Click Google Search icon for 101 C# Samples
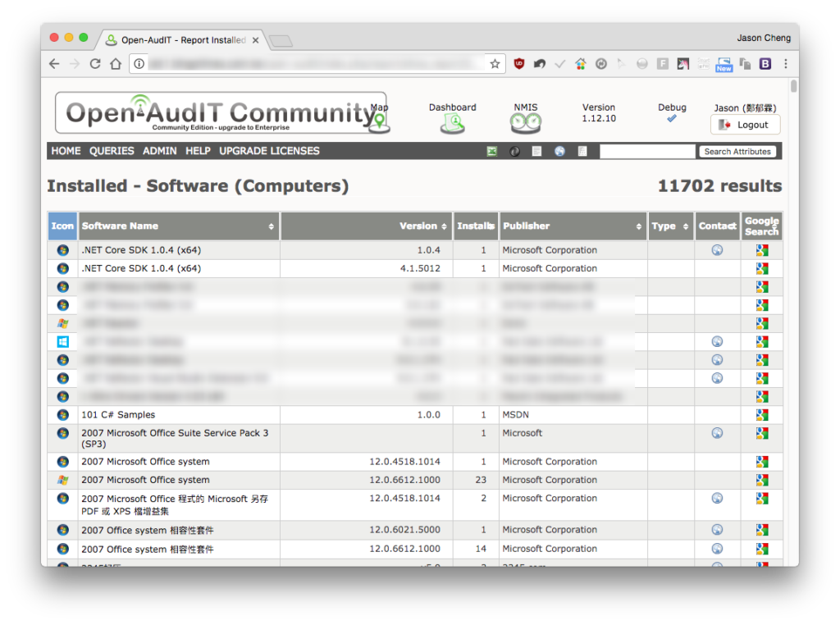The height and width of the screenshot is (625, 840). [x=762, y=415]
